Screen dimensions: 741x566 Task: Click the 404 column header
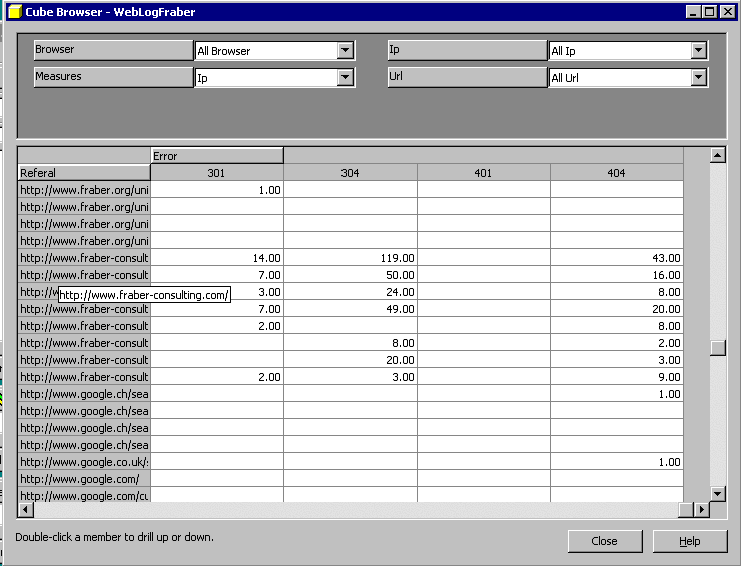tap(616, 173)
